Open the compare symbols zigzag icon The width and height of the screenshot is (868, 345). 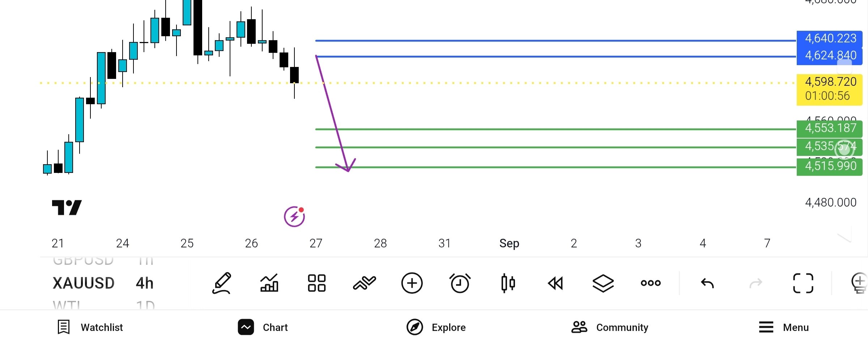click(365, 283)
